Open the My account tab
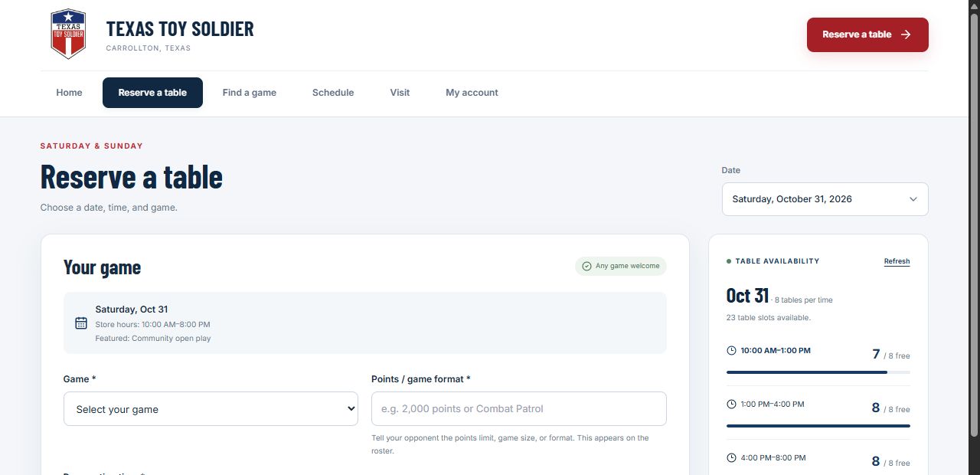The image size is (980, 475). 472,93
